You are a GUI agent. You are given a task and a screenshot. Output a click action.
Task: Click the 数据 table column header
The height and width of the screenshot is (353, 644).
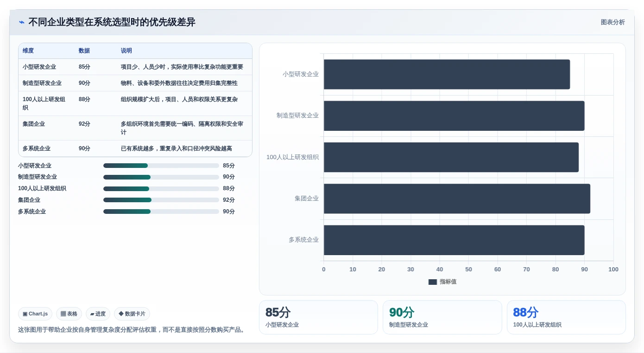(x=84, y=51)
